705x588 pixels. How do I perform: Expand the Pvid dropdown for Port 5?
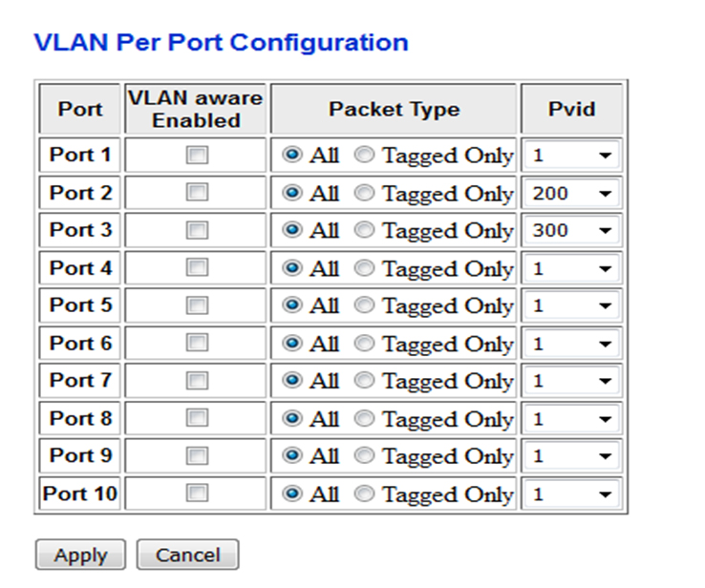coord(571,306)
